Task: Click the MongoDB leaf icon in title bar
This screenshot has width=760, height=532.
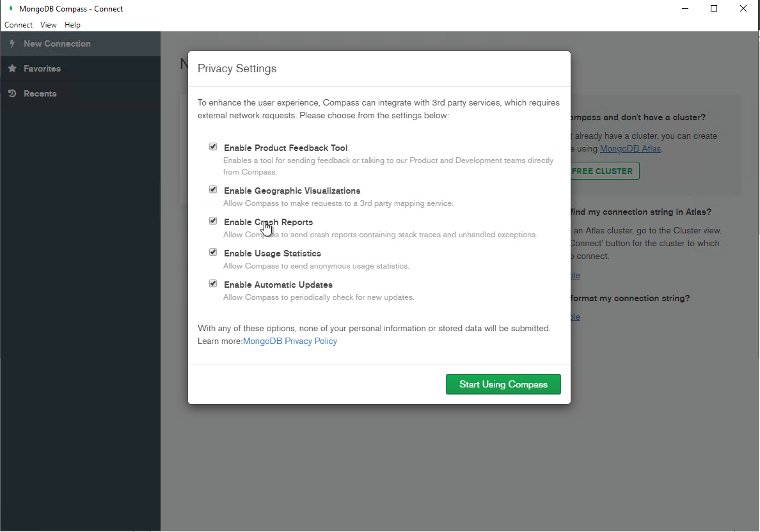Action: pyautogui.click(x=11, y=8)
